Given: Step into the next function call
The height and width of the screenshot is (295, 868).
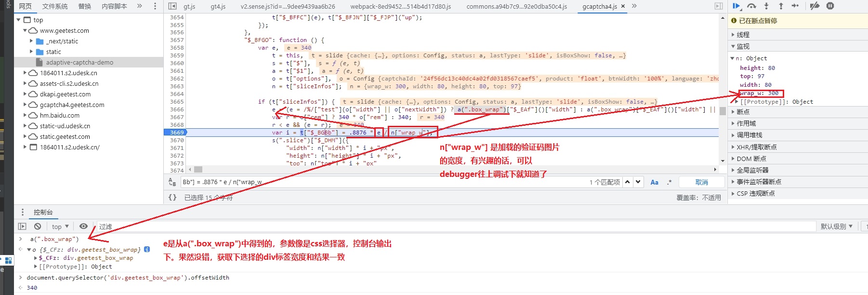Looking at the screenshot, I should [x=766, y=6].
